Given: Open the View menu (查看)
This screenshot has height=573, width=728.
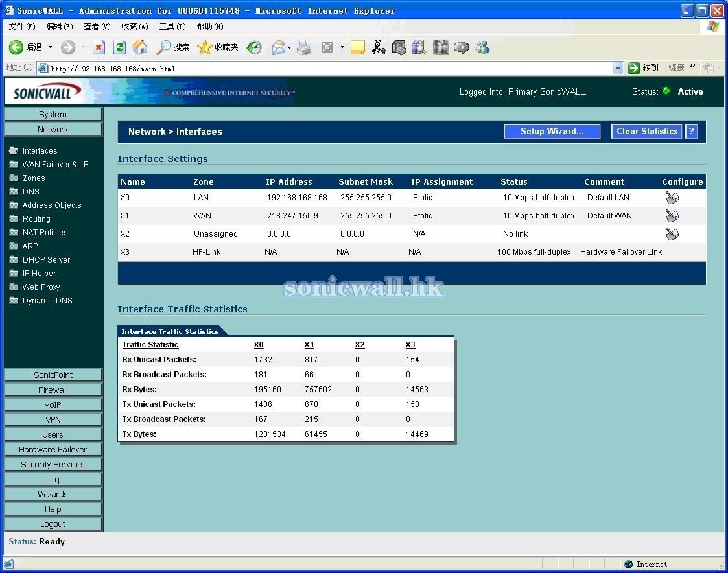Looking at the screenshot, I should 97,27.
